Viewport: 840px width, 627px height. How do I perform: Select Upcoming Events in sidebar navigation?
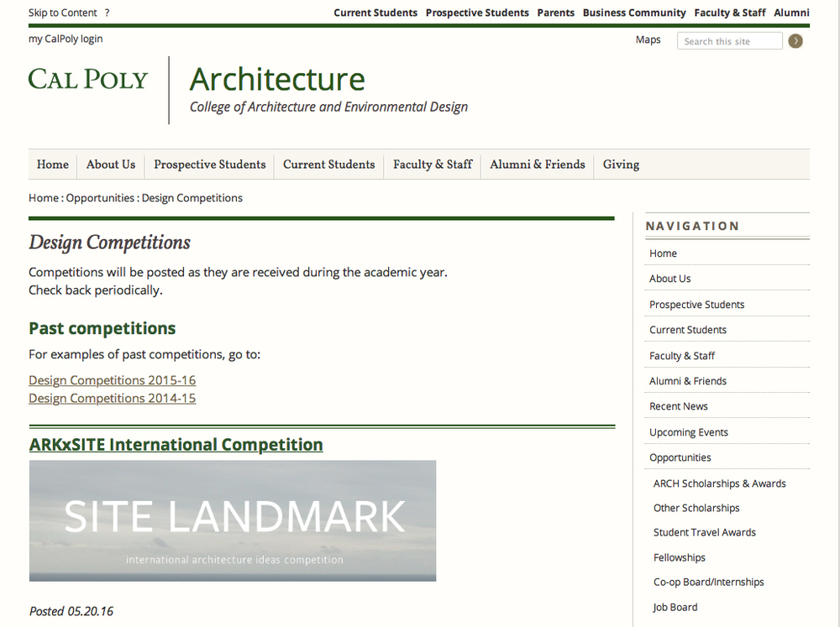(x=689, y=432)
